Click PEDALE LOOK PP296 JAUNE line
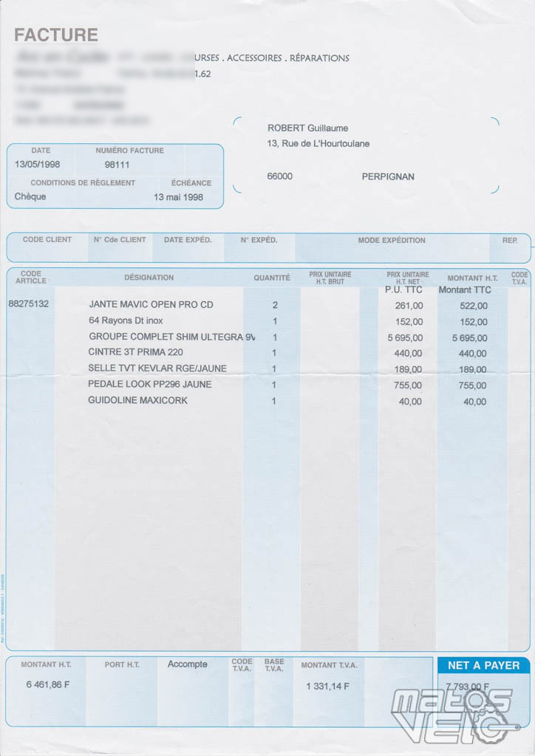 (149, 384)
